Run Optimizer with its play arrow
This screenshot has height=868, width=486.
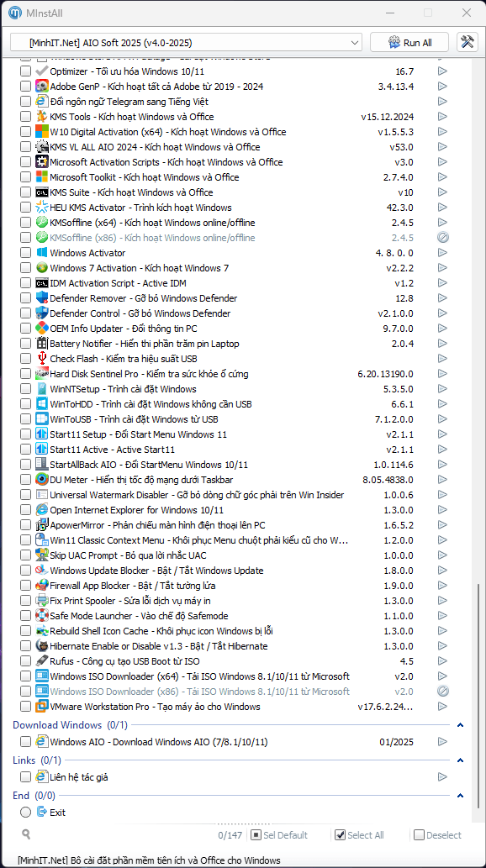coord(442,71)
